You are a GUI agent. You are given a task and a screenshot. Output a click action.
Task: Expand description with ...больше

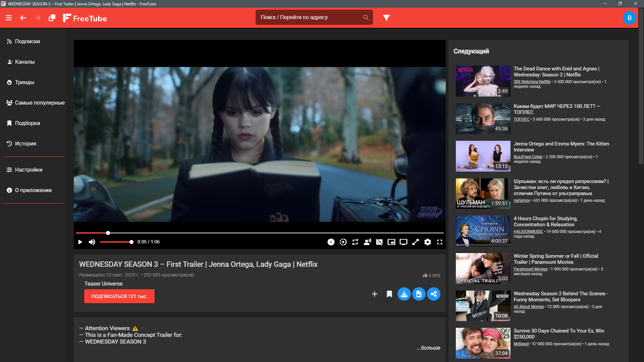429,348
